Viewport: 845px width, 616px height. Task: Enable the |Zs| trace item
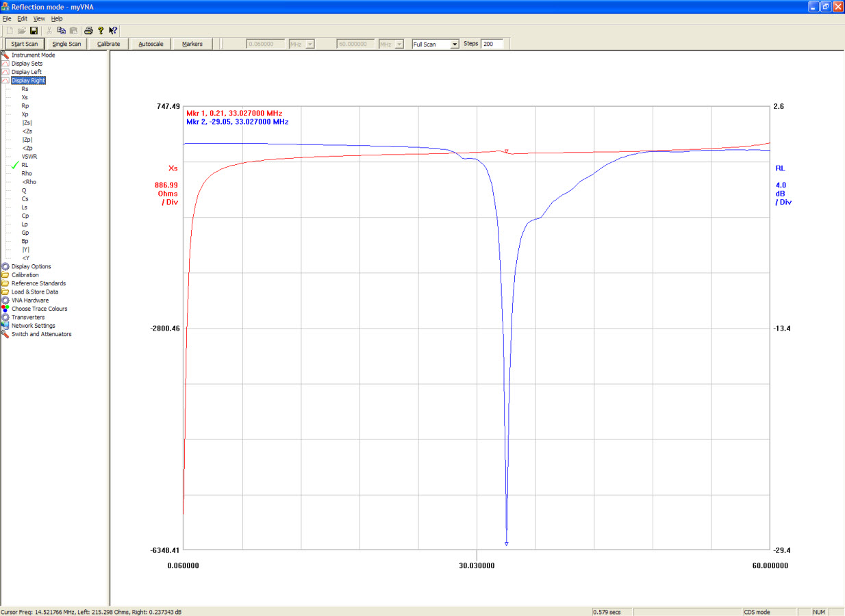point(27,123)
